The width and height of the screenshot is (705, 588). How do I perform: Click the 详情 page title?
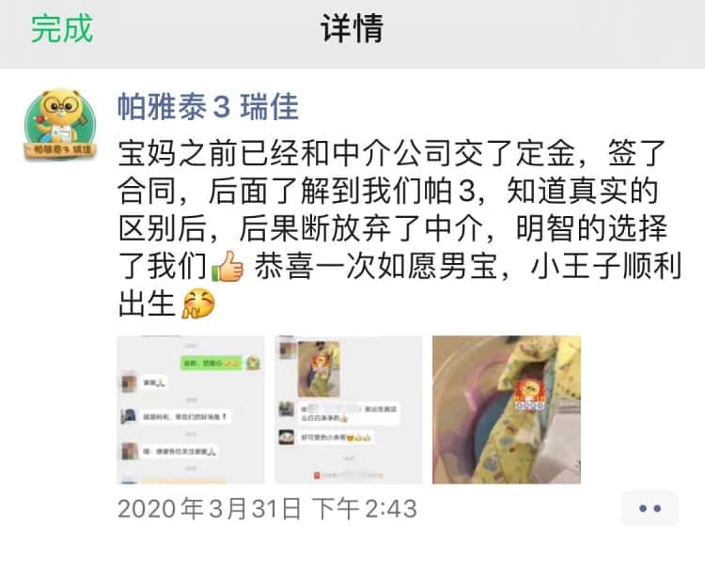tap(352, 28)
